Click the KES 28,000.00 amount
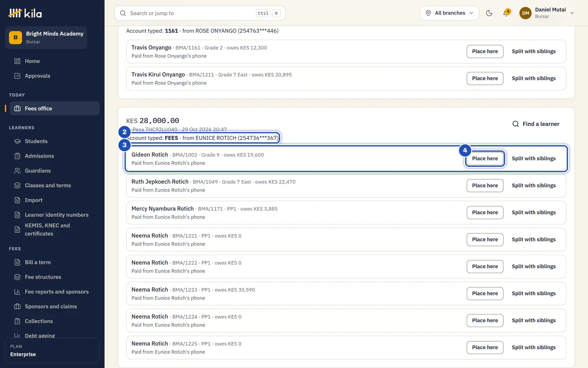588x368 pixels. pos(153,121)
